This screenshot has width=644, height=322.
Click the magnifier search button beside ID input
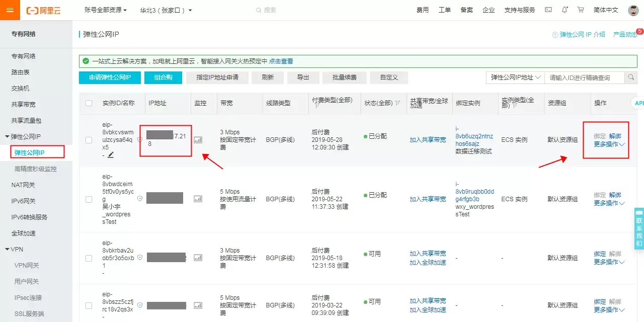click(631, 77)
